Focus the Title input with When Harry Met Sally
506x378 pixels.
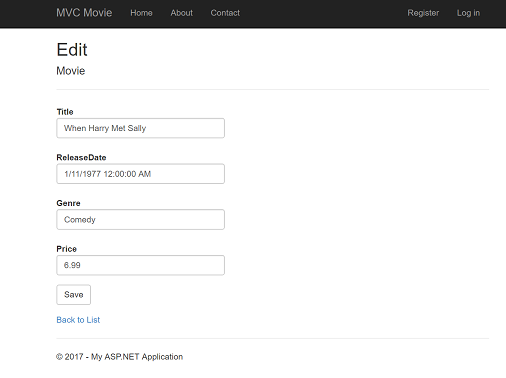click(x=141, y=128)
